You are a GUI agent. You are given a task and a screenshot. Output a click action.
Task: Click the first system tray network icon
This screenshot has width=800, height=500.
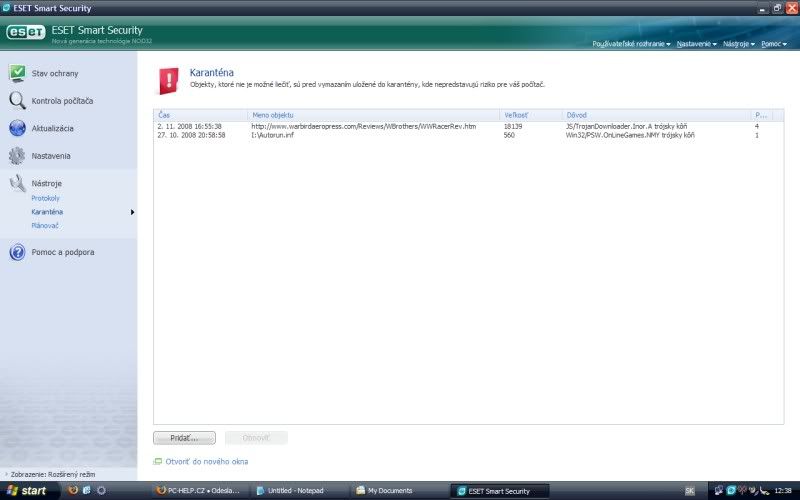click(x=718, y=490)
